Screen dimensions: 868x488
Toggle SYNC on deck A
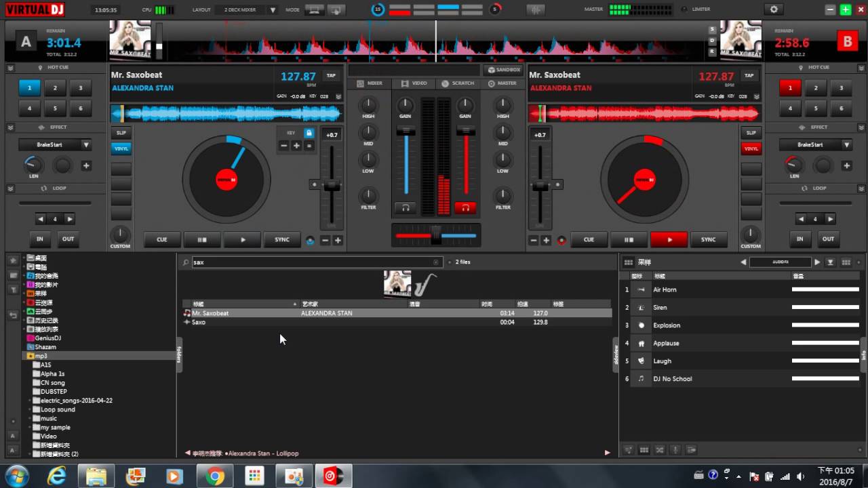(x=282, y=239)
